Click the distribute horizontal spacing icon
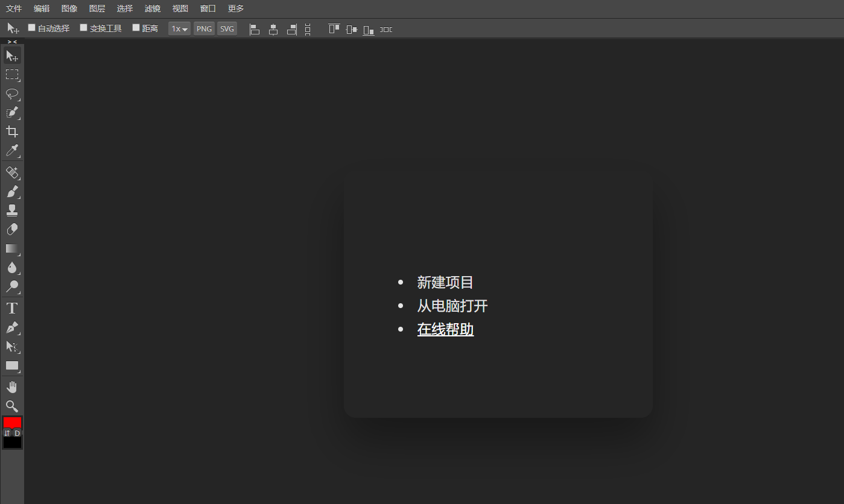844x504 pixels. click(x=386, y=29)
